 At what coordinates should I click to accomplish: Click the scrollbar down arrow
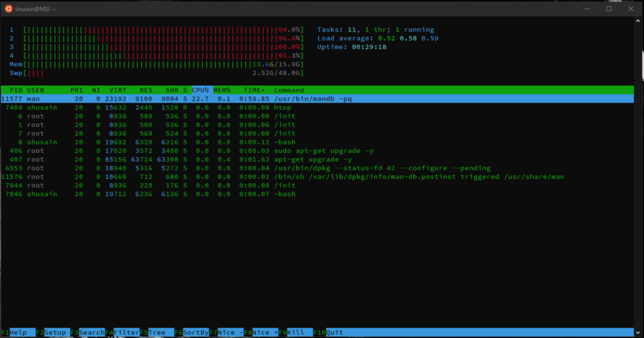coord(638,332)
